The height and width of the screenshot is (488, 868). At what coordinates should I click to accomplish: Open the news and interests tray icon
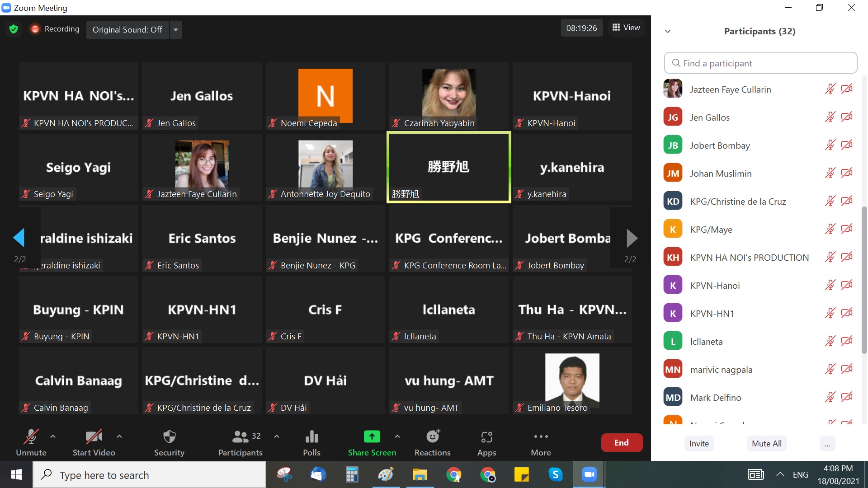755,474
